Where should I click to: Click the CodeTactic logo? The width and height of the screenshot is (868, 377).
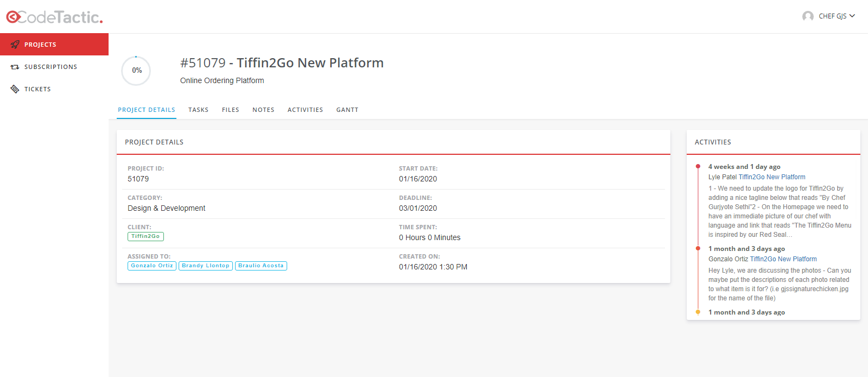(x=54, y=17)
